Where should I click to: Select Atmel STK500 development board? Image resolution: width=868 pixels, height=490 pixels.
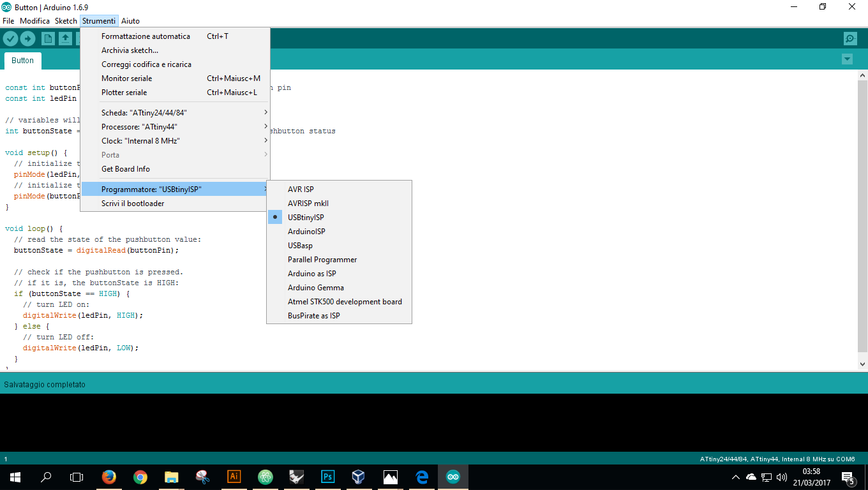click(339, 302)
